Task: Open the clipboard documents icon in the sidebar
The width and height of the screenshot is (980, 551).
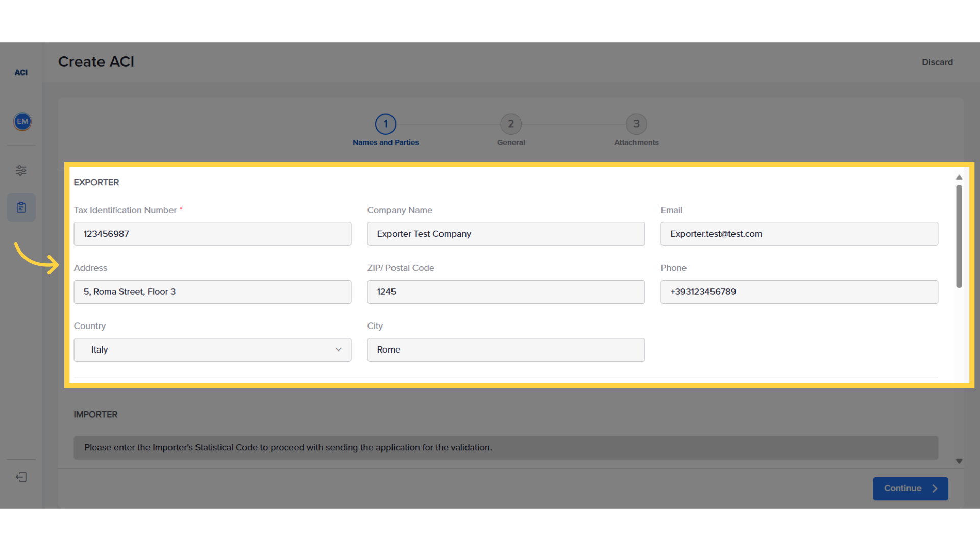Action: 21,207
